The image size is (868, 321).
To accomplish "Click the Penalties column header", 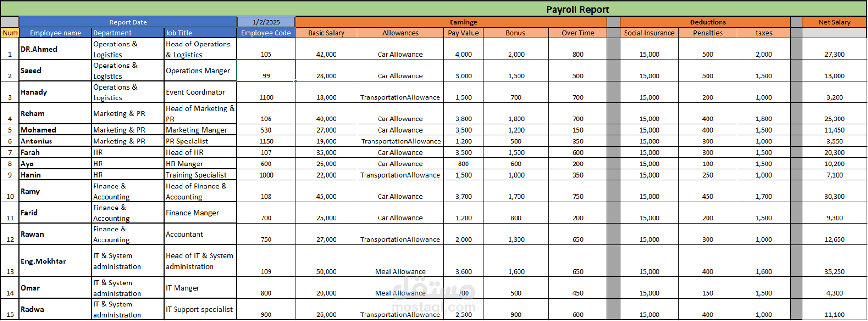I will [708, 33].
